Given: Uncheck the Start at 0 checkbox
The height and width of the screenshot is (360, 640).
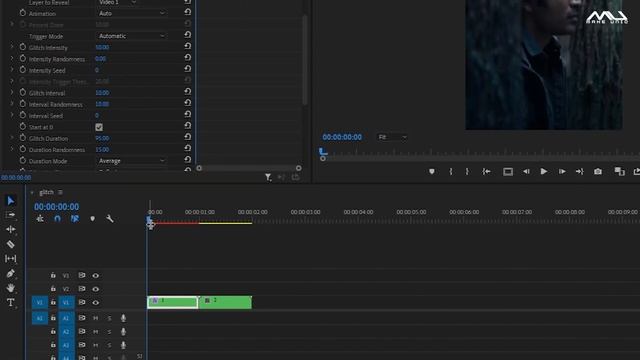Looking at the screenshot, I should pos(99,127).
